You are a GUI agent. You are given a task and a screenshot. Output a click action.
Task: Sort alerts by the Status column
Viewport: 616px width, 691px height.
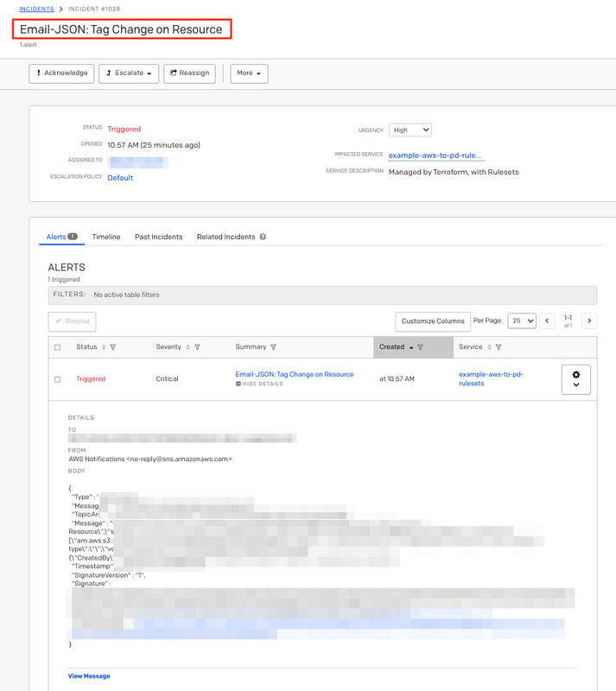(x=104, y=347)
